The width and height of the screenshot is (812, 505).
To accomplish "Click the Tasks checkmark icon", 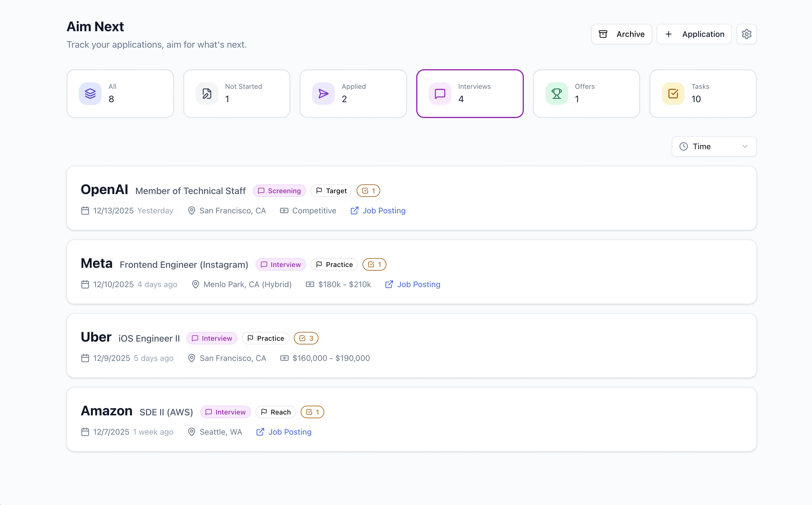I will 673,94.
